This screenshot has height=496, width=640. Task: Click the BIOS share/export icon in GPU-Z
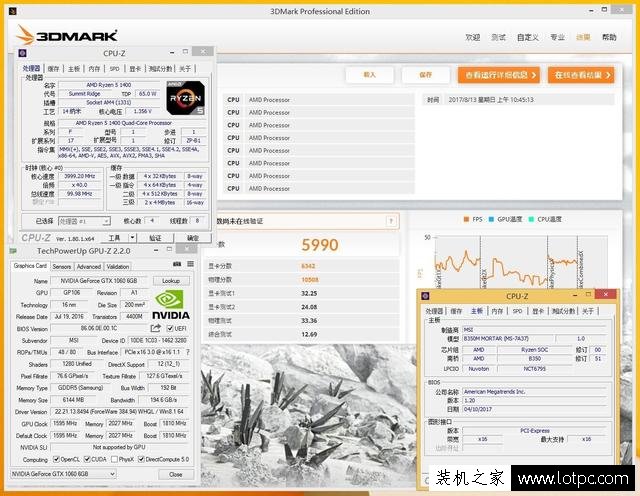(155, 328)
